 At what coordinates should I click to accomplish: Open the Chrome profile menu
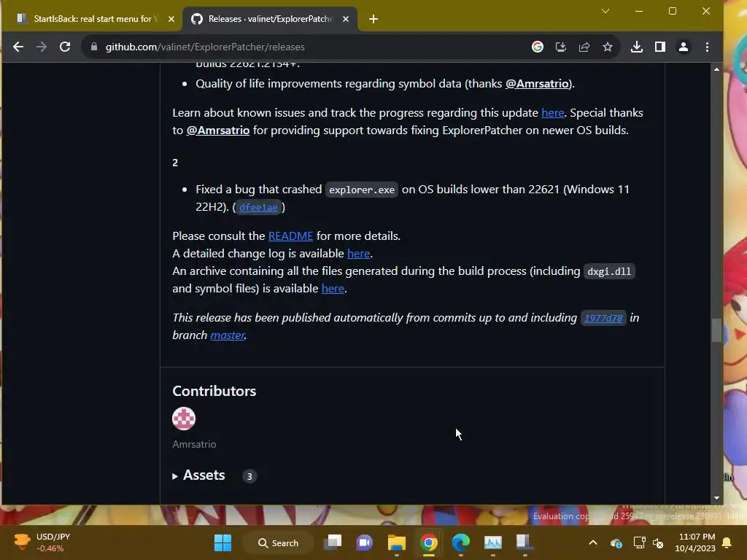[683, 47]
